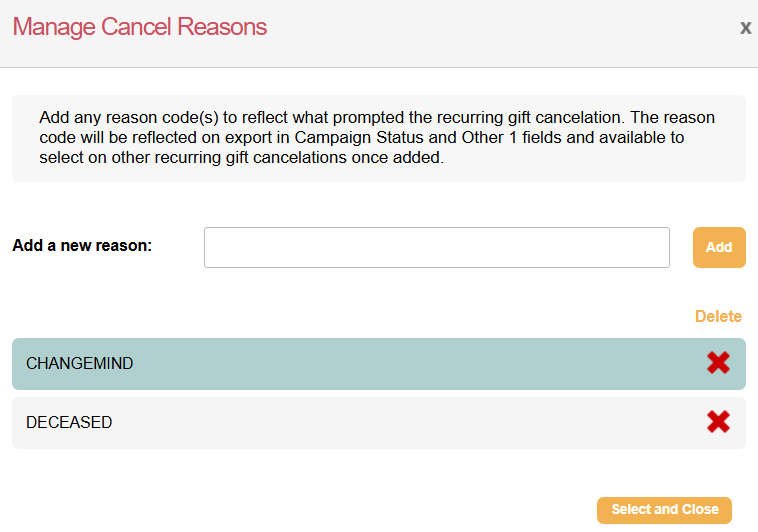The height and width of the screenshot is (532, 758).
Task: Remove the DECEASED reason with its red X
Action: click(718, 422)
